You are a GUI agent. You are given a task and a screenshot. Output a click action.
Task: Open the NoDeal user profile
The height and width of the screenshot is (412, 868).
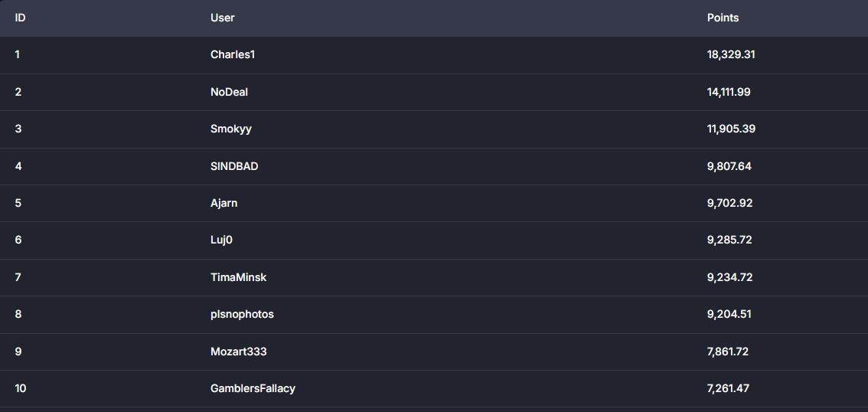click(229, 92)
